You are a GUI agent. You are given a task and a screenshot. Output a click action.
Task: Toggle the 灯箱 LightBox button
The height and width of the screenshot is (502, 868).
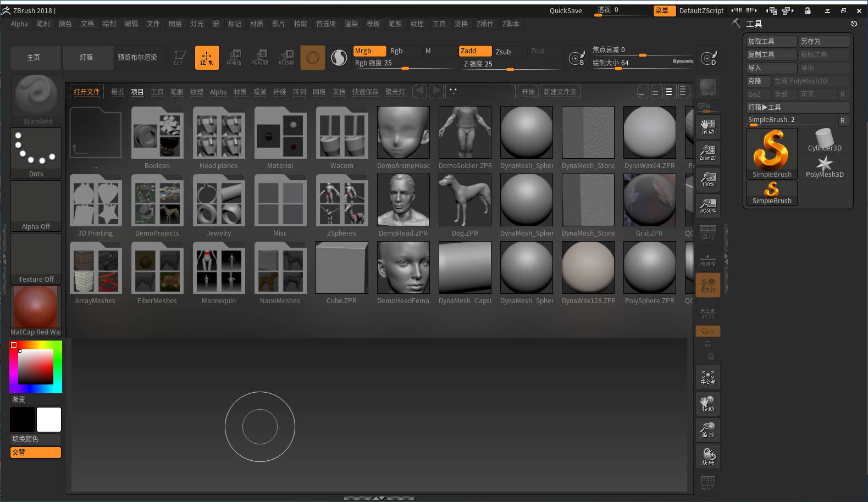[89, 58]
